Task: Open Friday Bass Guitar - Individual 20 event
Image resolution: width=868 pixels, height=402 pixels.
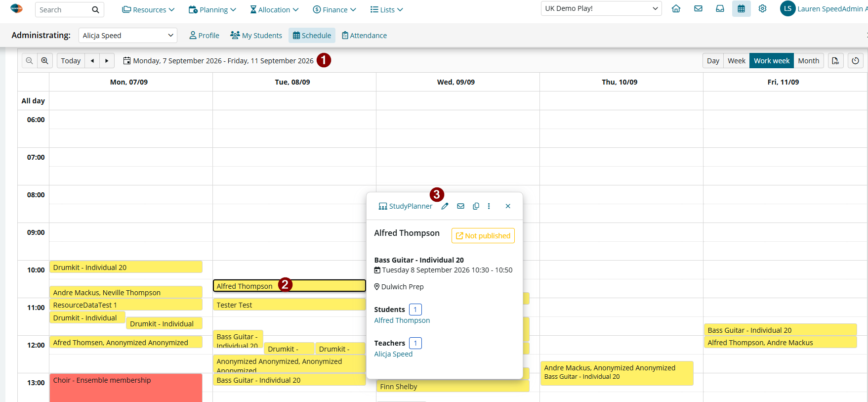Action: pos(780,330)
